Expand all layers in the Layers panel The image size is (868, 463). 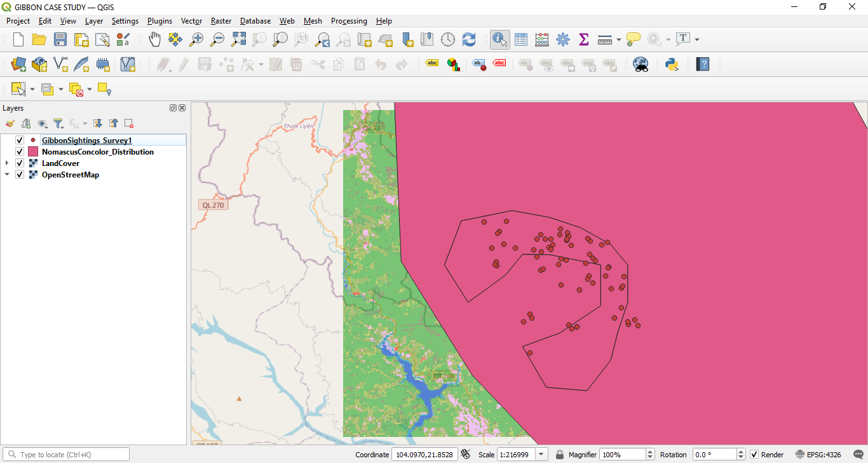click(98, 123)
